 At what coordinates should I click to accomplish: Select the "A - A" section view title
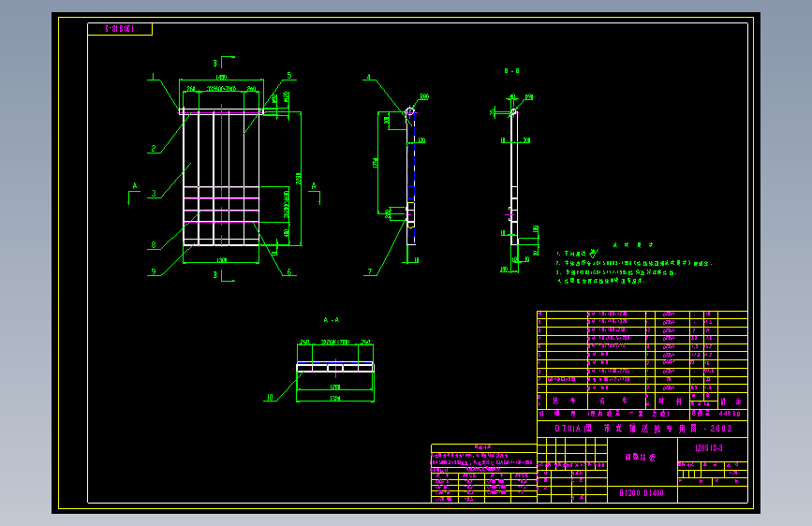click(332, 320)
